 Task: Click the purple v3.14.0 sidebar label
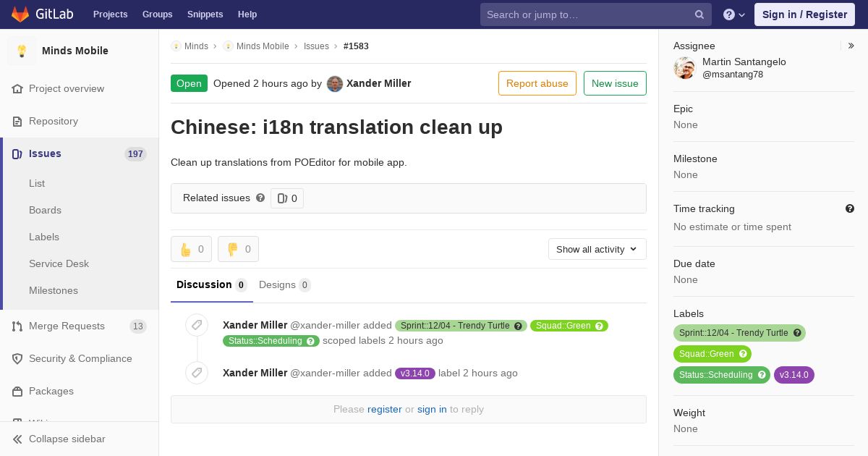[794, 375]
